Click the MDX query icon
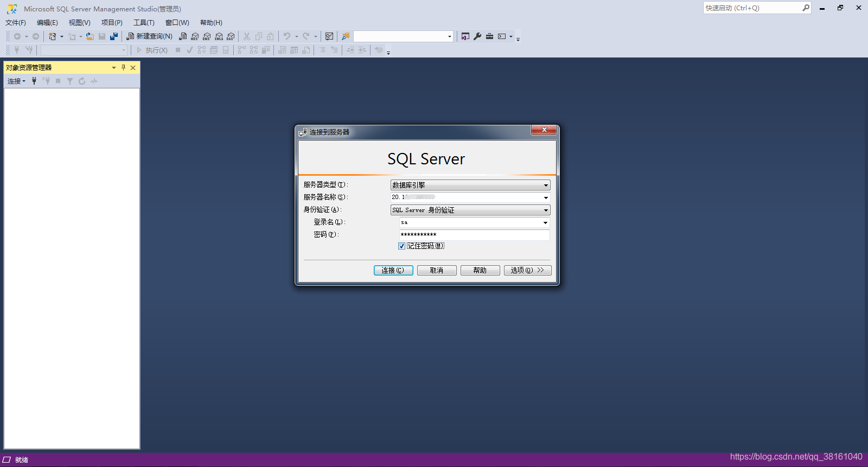The image size is (868, 467). [195, 36]
